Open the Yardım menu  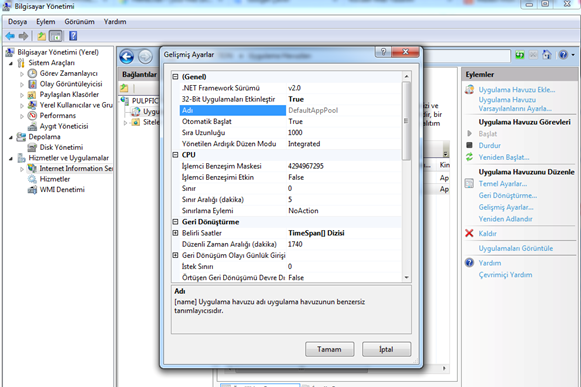(x=115, y=22)
